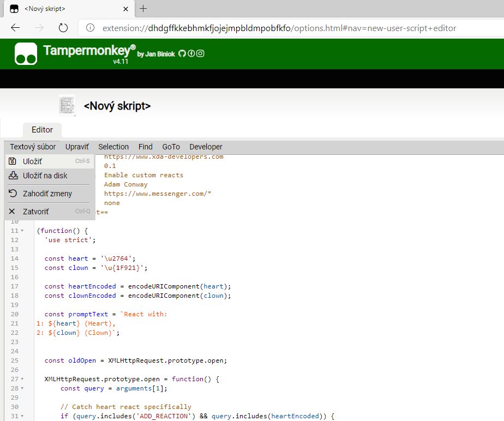Screen dimensions: 504x421
Task: Open the Upraviť menu
Action: (77, 147)
